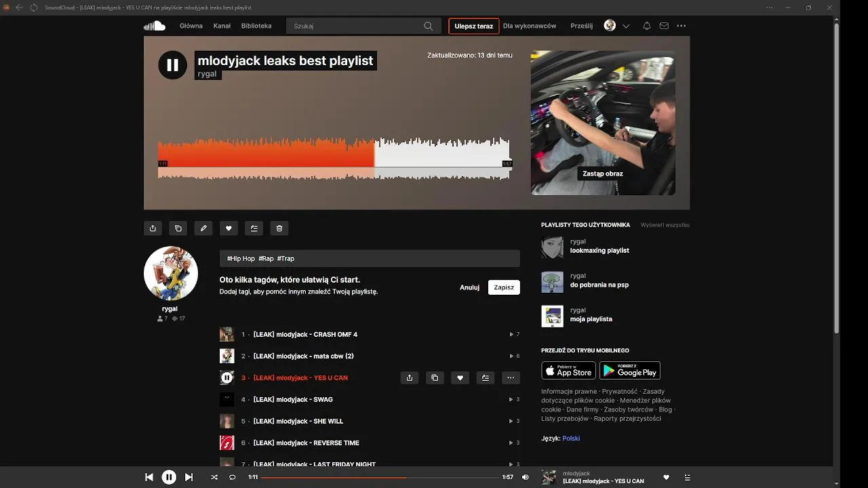Viewport: 868px width, 488px height.
Task: Open the next up queue in player bar
Action: (x=687, y=477)
